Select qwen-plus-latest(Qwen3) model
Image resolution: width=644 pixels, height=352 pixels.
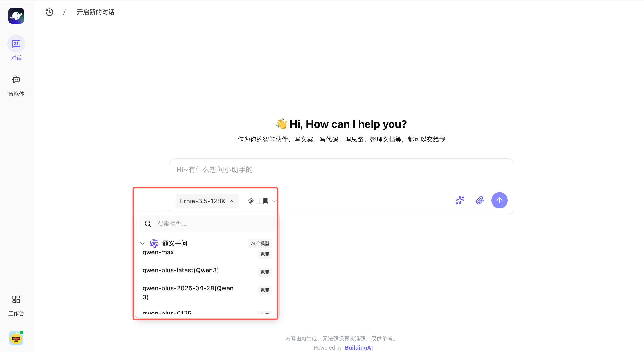point(180,270)
